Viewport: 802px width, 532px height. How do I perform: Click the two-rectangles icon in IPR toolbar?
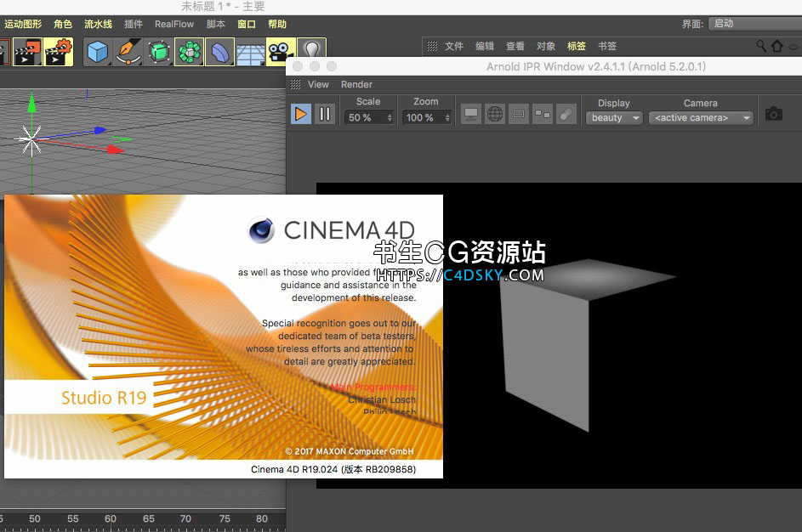543,114
